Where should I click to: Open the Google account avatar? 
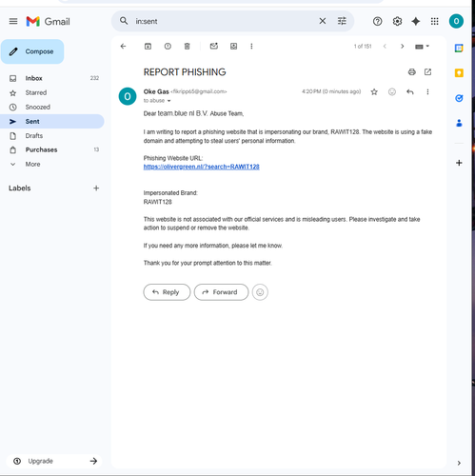tap(456, 21)
